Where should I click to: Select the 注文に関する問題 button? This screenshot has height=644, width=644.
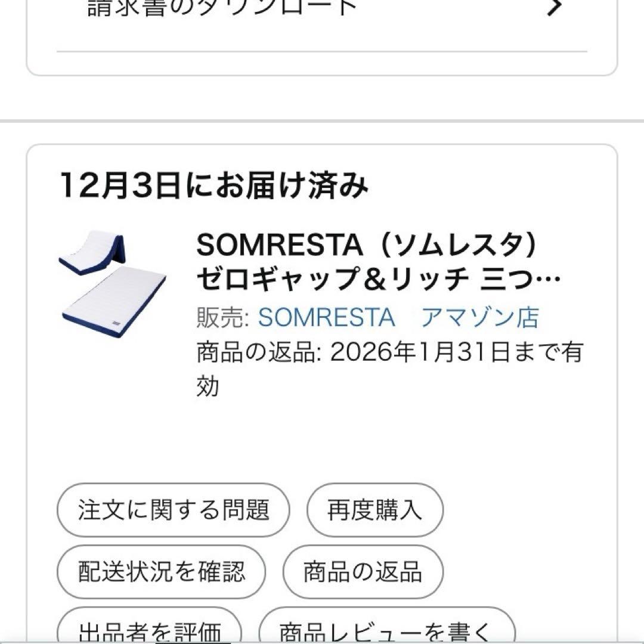tap(173, 510)
